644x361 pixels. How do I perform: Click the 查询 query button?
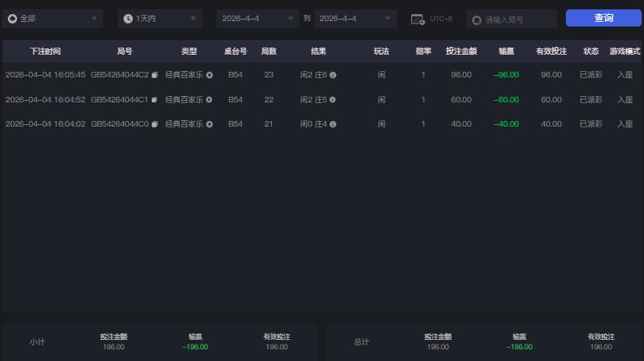click(603, 18)
